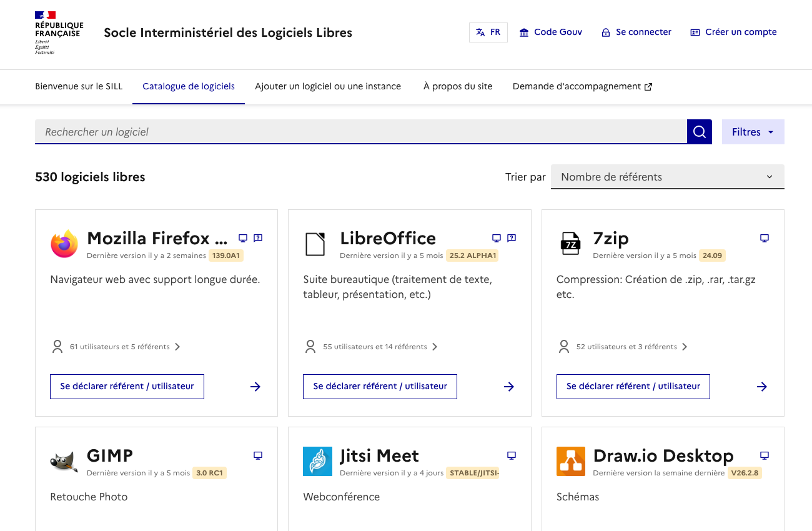Click the Jitsi Meet logo
Screen dimensions: 812x531
317,461
